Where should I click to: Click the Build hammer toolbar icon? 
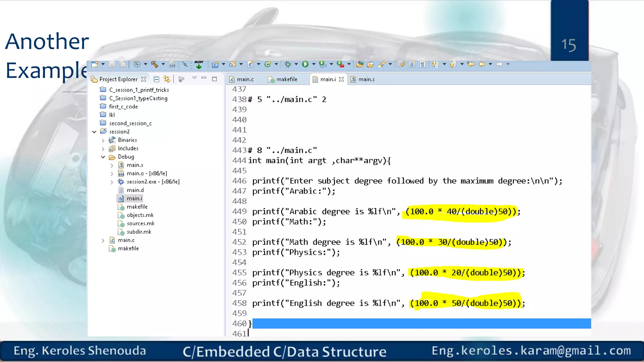point(154,64)
